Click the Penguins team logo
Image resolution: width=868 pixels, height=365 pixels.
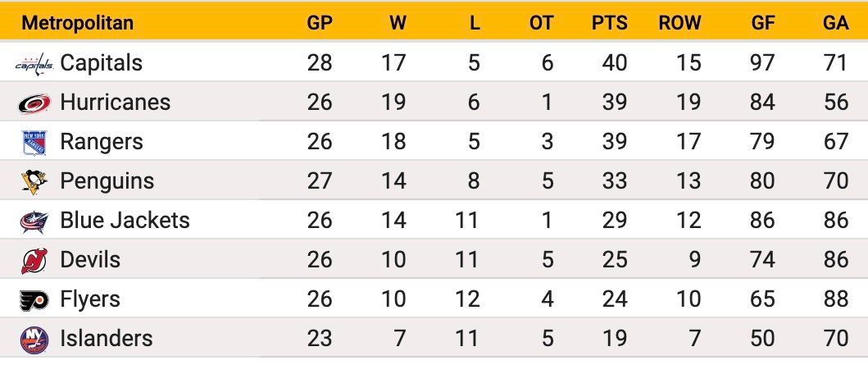tap(34, 181)
